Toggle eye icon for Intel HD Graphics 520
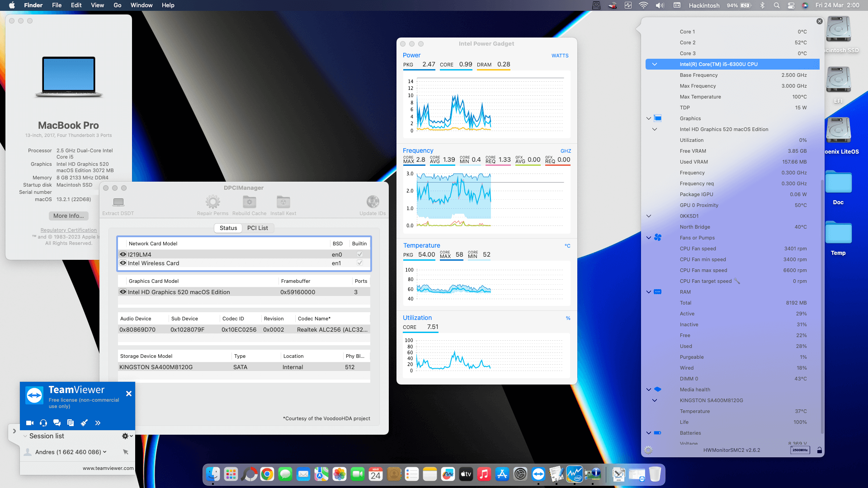Viewport: 868px width, 488px height. 123,292
